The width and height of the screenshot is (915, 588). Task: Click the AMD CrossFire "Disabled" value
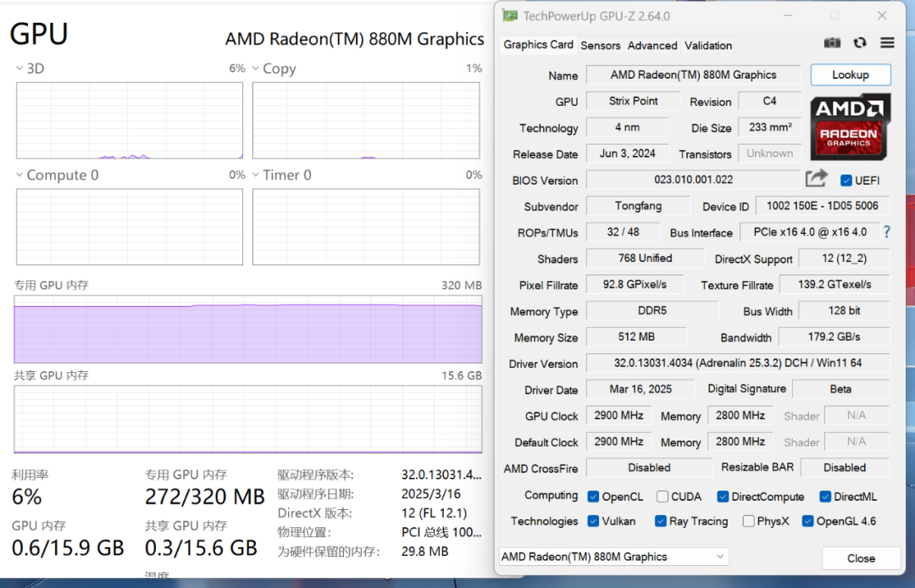[x=649, y=468]
